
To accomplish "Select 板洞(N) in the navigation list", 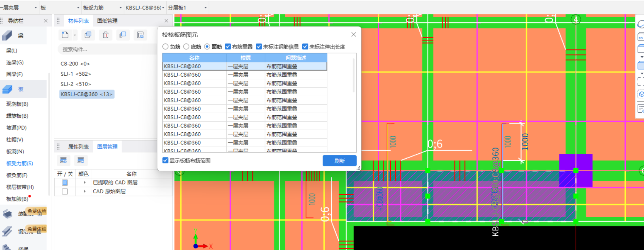I will (15, 151).
